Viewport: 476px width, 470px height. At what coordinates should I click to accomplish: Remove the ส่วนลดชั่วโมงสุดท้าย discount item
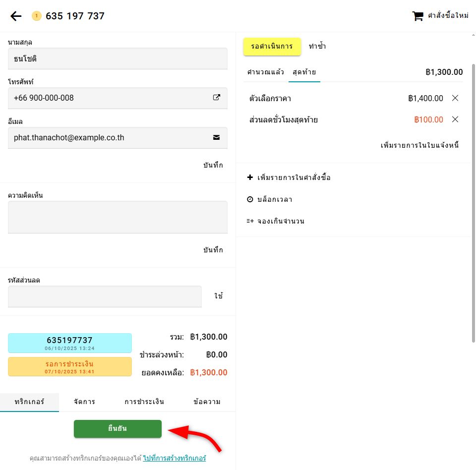tap(455, 119)
